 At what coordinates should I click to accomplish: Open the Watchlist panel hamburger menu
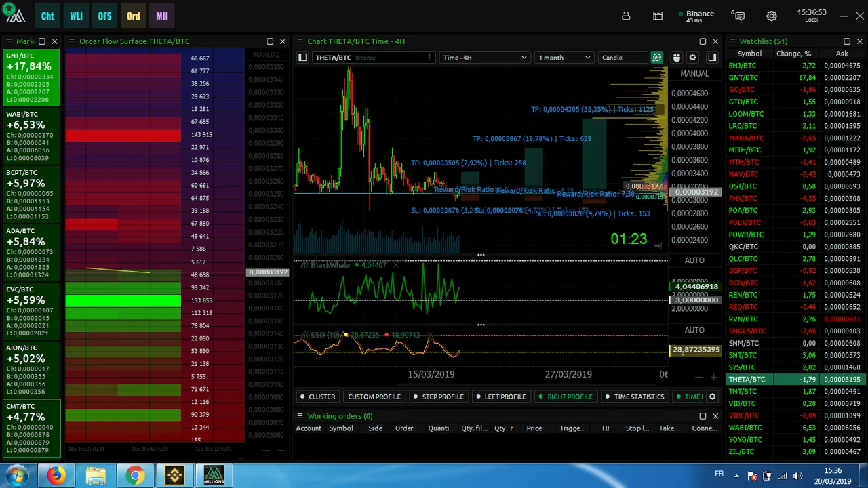(x=732, y=41)
